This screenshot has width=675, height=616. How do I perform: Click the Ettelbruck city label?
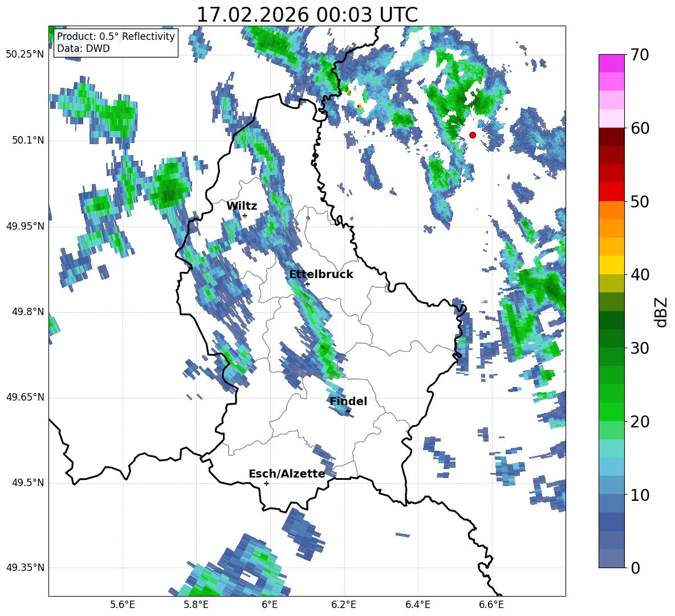(321, 275)
